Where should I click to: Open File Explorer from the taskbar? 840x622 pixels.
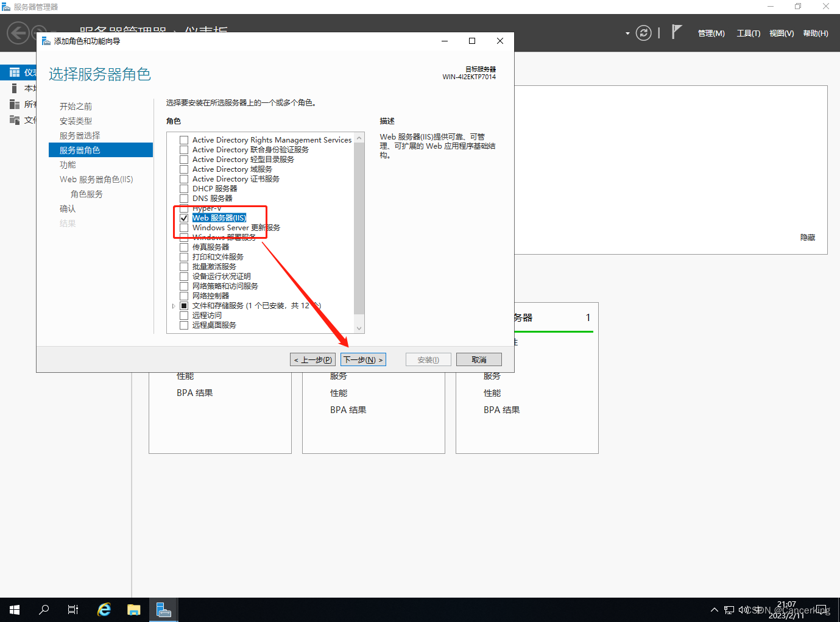pos(134,610)
